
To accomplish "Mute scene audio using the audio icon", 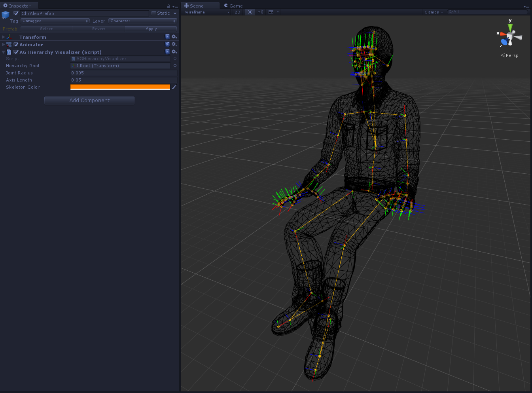I will (x=260, y=12).
